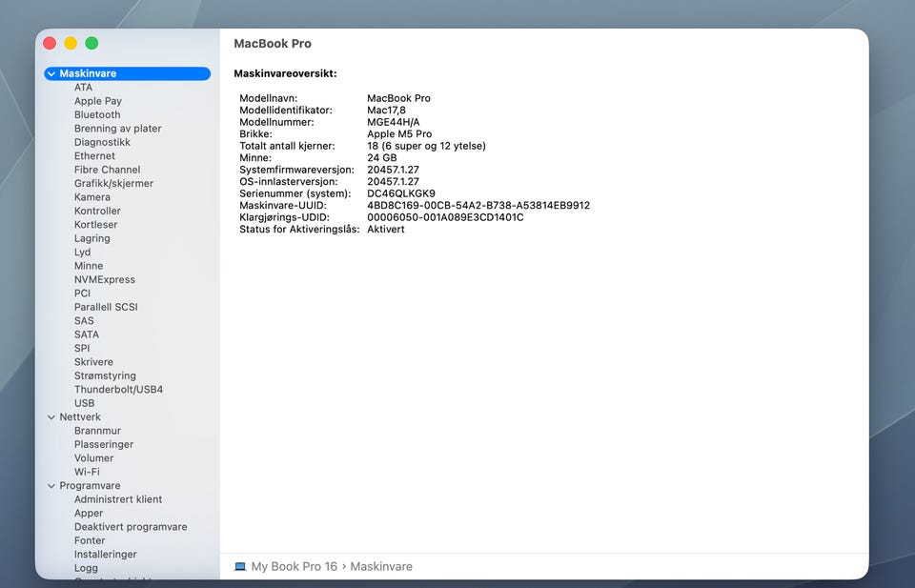Collapse the Programvare section chevron
The height and width of the screenshot is (588, 915).
51,486
